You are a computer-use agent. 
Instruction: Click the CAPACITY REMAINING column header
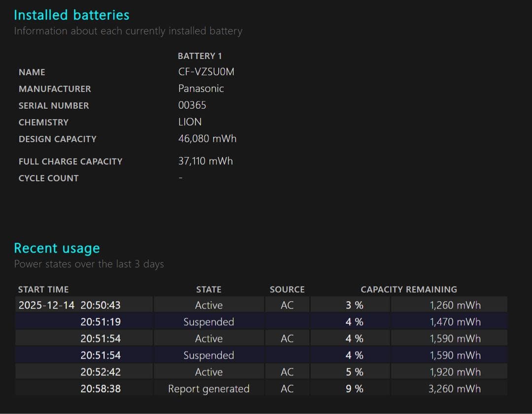point(408,289)
